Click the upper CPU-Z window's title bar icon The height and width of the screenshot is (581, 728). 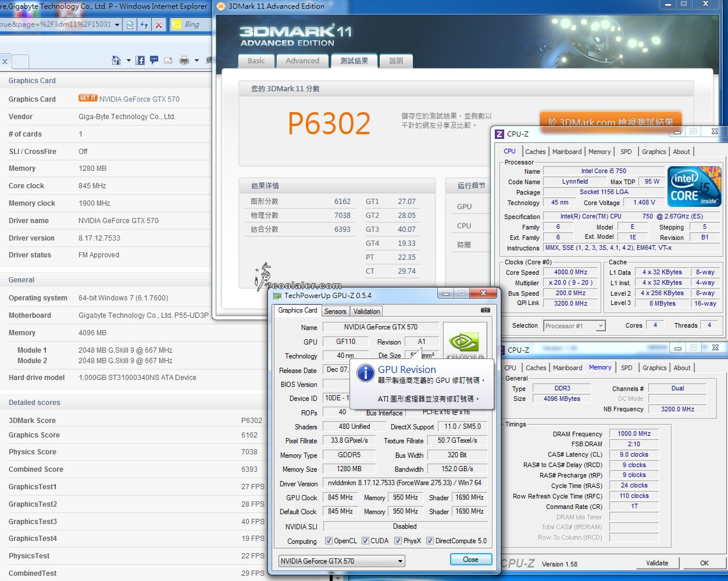tap(499, 134)
